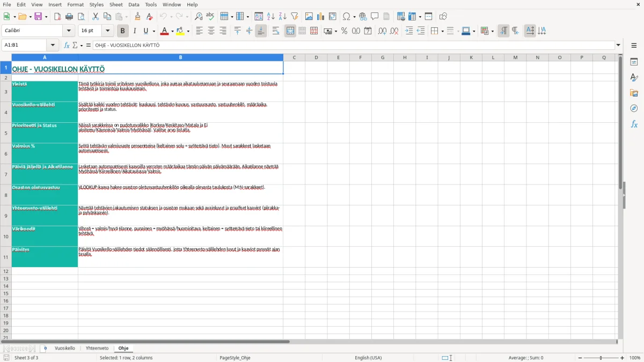Open the Borders dropdown arrow

coord(442,31)
